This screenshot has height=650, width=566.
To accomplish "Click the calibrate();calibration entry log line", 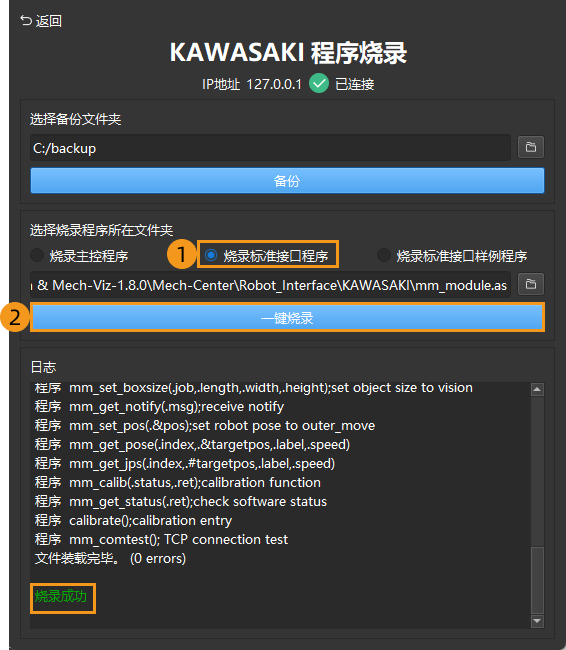I will pyautogui.click(x=134, y=520).
